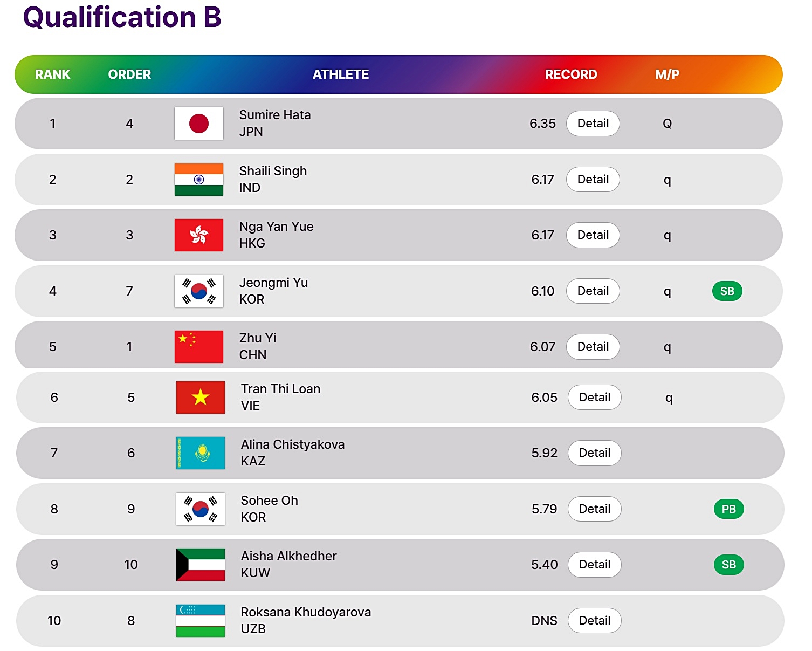Click the Japan flag icon

coord(199,124)
